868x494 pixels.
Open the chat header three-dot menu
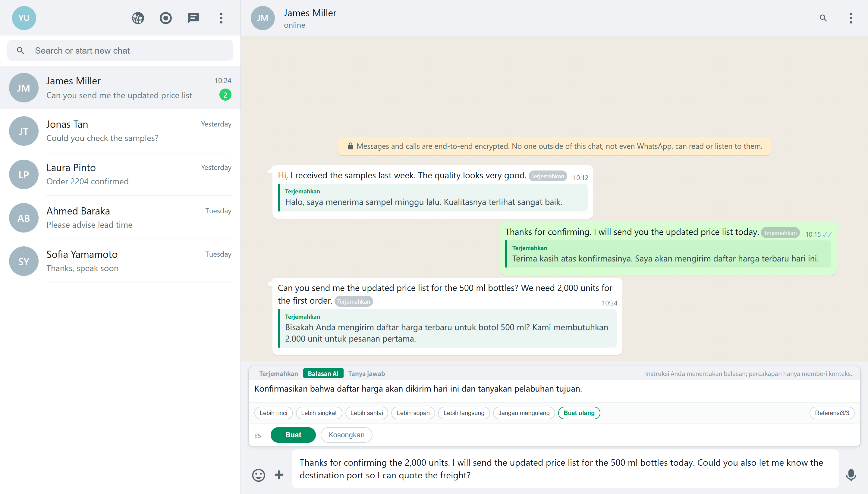point(851,18)
